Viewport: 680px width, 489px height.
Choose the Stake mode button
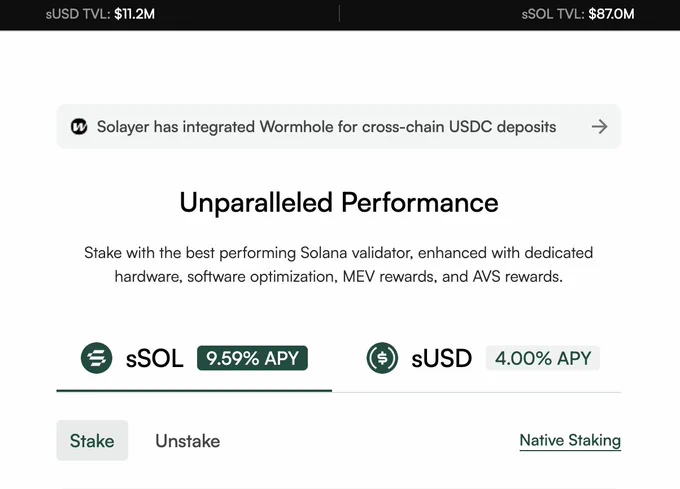click(92, 440)
